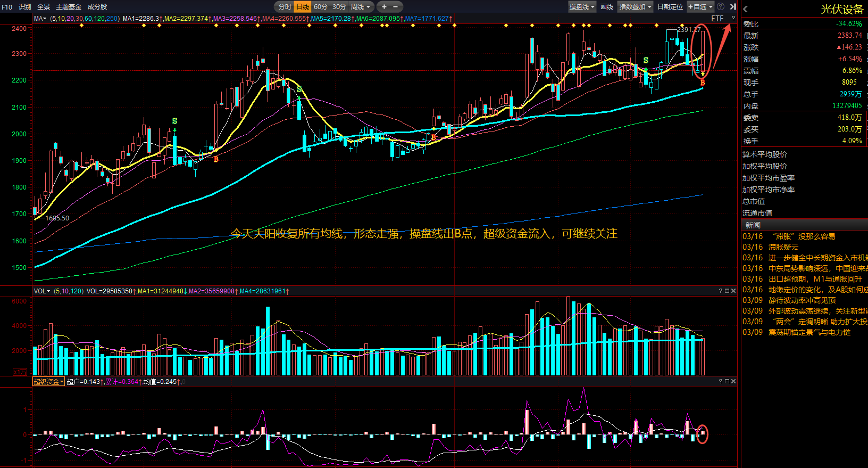Close the VOL indicator panel
Image resolution: width=868 pixels, height=468 pixels.
pyautogui.click(x=733, y=291)
